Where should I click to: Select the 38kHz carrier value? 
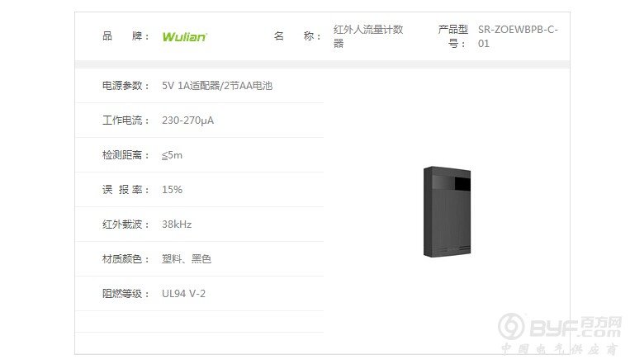[177, 225]
